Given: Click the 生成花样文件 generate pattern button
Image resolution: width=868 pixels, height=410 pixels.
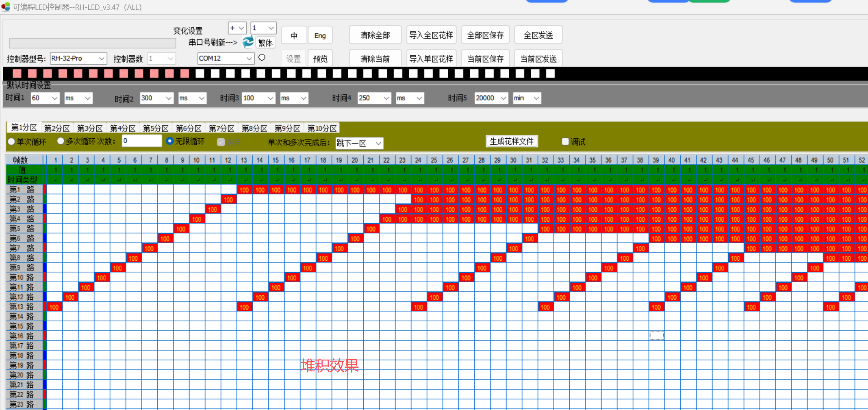Looking at the screenshot, I should tap(512, 141).
